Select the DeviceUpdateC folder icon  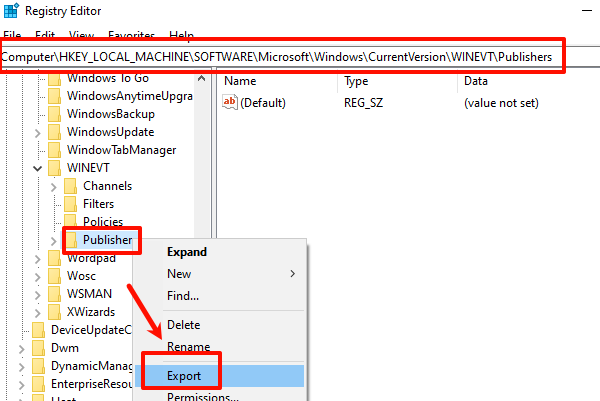pyautogui.click(x=38, y=330)
